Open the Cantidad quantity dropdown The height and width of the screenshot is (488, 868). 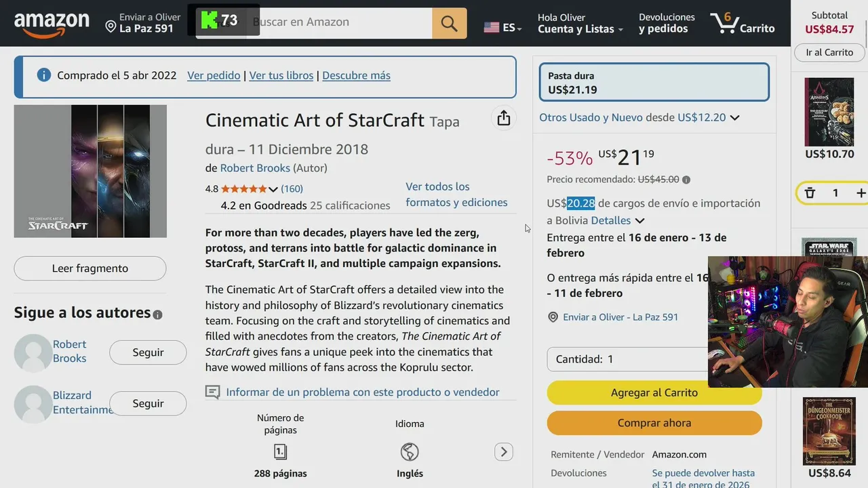[x=627, y=359]
